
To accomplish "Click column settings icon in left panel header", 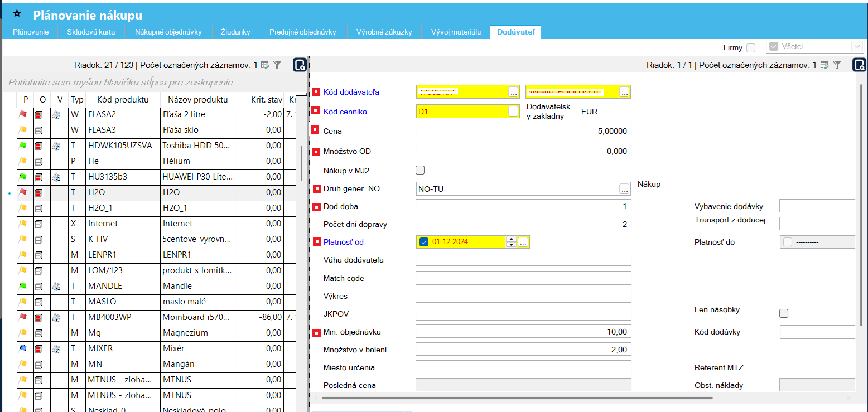I will (x=265, y=65).
